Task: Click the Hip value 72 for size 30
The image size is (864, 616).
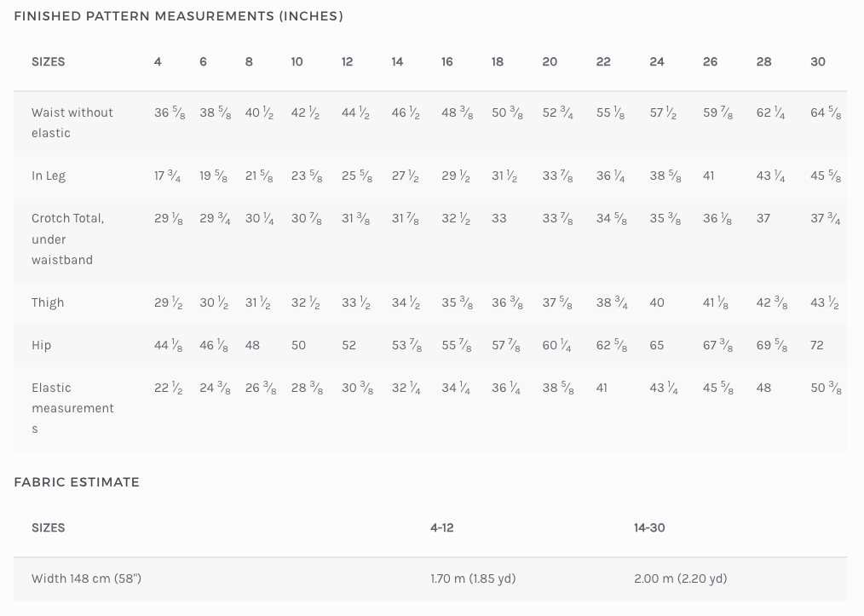Action: [x=817, y=345]
